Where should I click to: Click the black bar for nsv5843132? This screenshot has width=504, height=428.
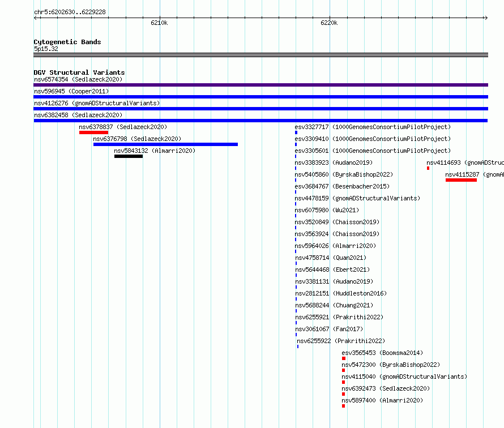[129, 156]
